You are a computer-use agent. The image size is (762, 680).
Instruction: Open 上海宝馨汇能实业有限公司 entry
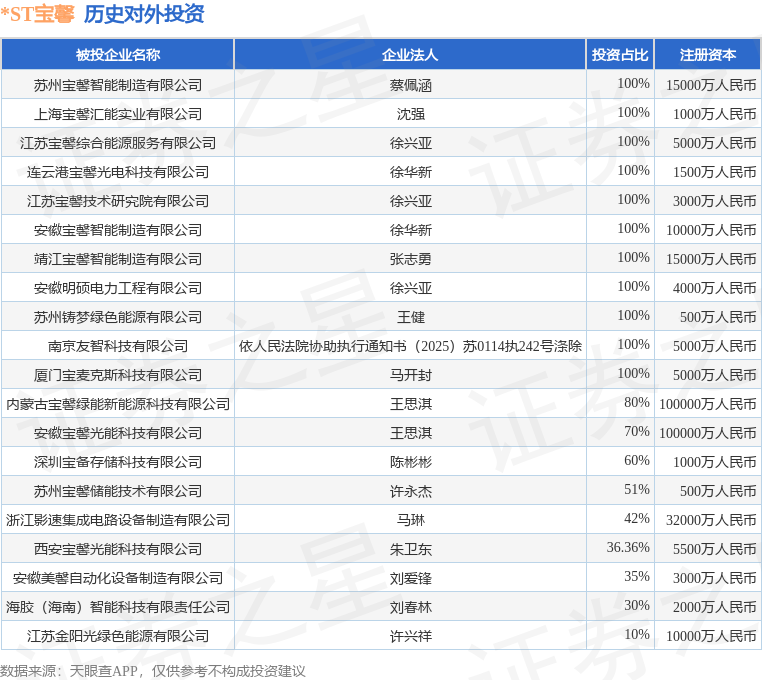pos(118,114)
